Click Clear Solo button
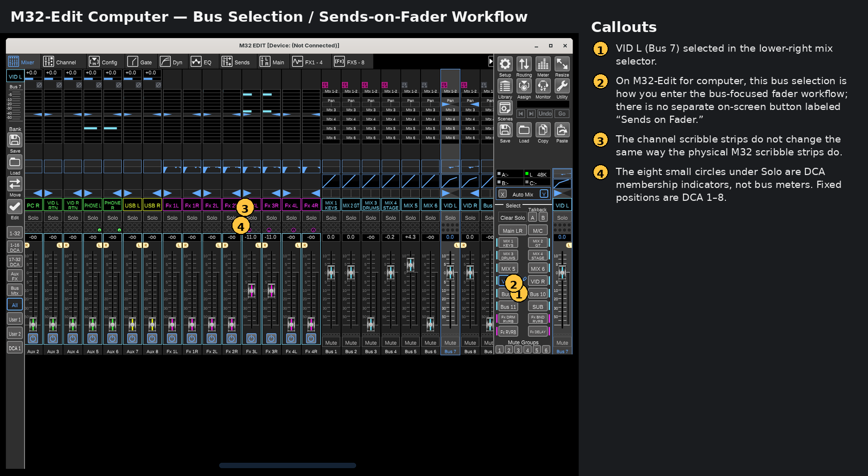Image resolution: width=868 pixels, height=476 pixels. [x=512, y=218]
